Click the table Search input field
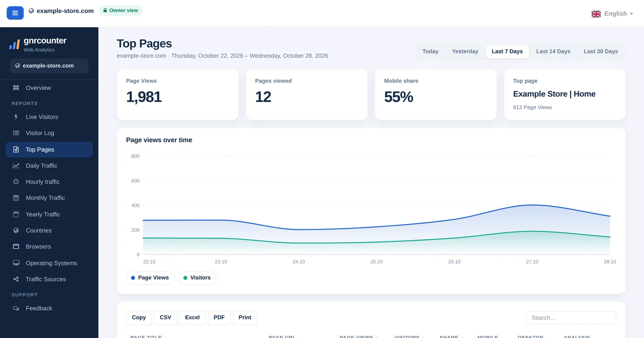This screenshot has height=338, width=644. [571, 318]
